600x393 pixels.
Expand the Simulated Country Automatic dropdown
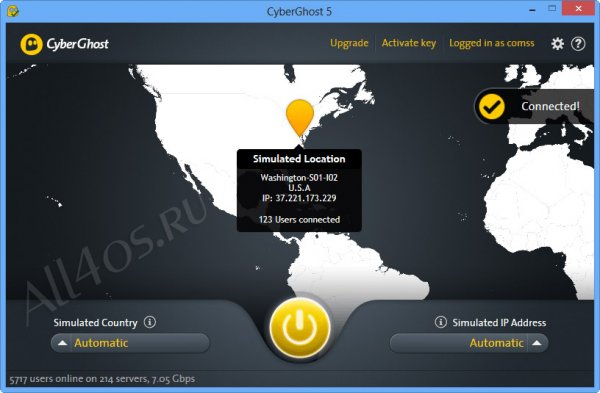pyautogui.click(x=130, y=343)
